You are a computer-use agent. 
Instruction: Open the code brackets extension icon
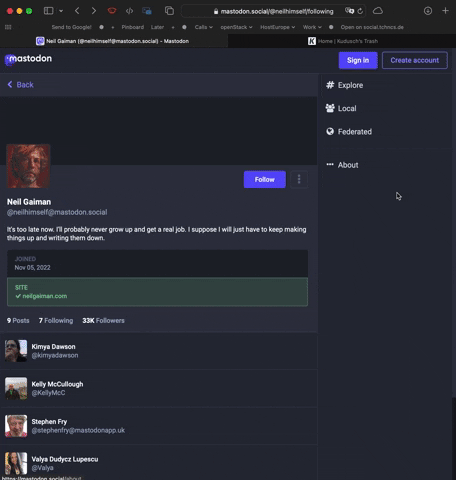129,11
